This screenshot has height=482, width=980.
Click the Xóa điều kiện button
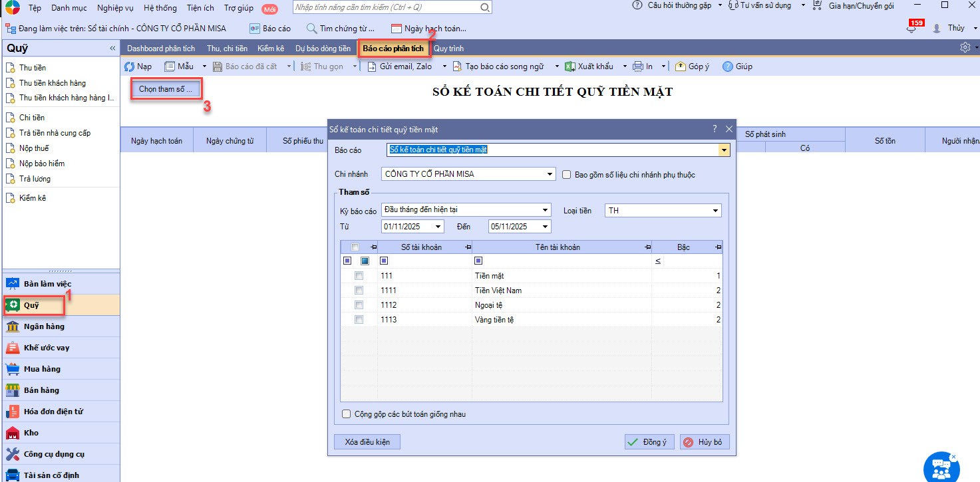coord(367,442)
